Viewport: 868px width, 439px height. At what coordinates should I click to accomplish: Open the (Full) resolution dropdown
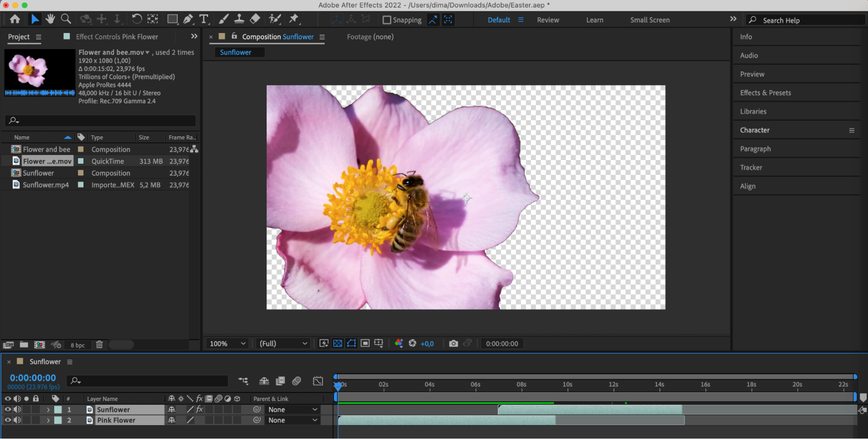click(x=283, y=344)
